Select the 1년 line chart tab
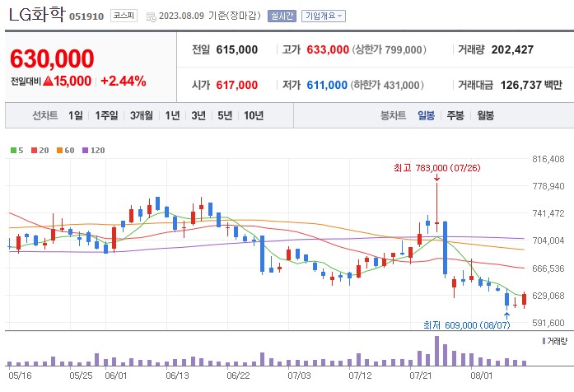 point(172,115)
